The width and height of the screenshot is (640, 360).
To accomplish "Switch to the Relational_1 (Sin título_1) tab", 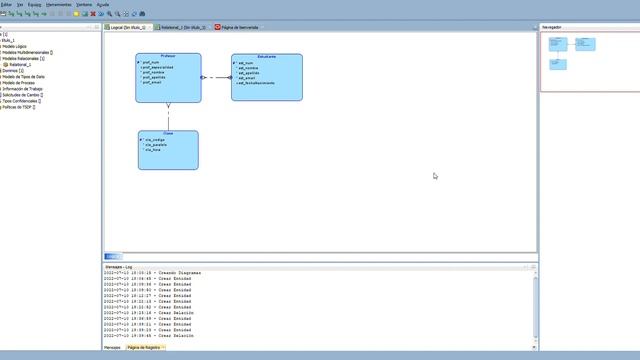I will click(183, 27).
